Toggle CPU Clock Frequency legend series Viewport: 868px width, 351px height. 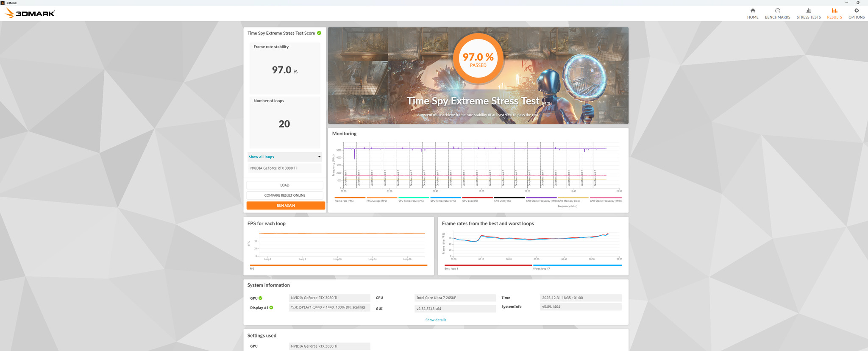coord(541,199)
